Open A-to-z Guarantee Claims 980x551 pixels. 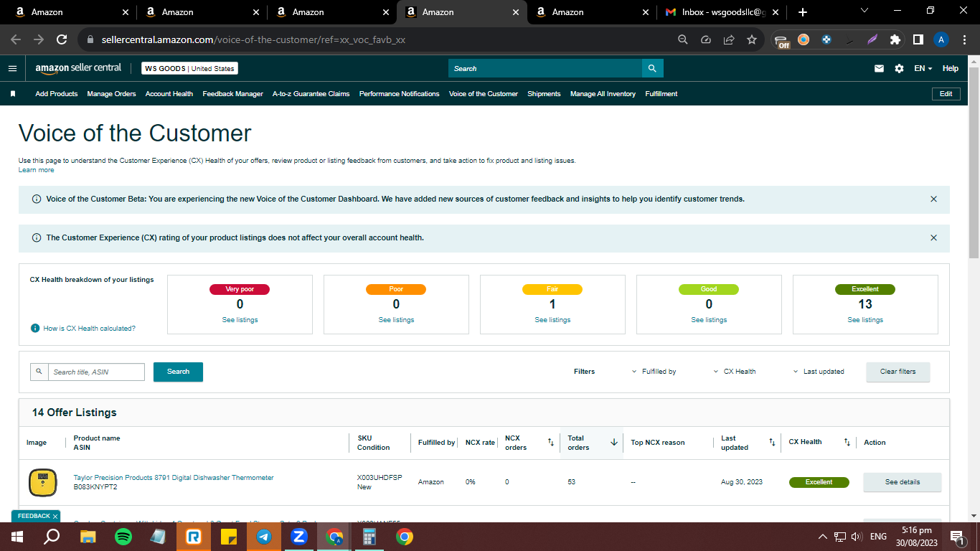click(x=311, y=94)
